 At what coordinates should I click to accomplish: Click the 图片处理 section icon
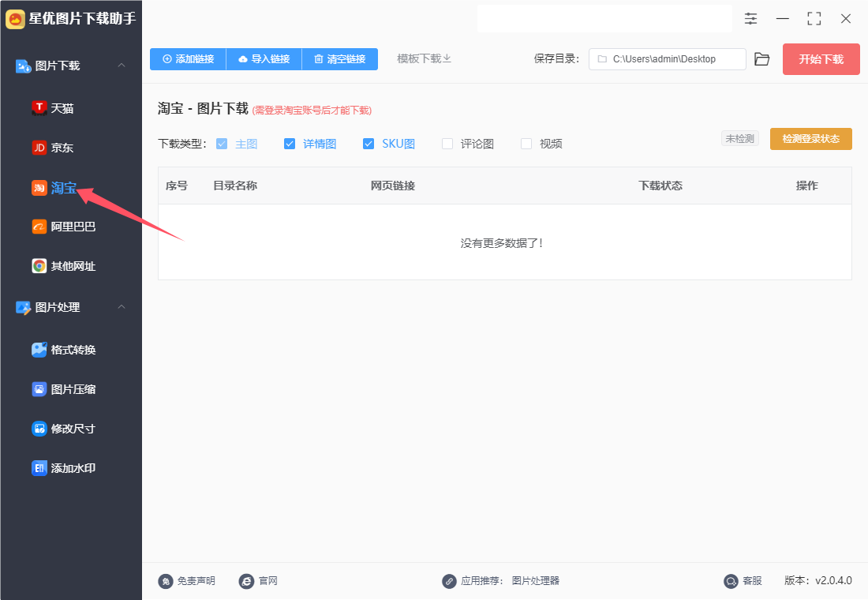[23, 307]
